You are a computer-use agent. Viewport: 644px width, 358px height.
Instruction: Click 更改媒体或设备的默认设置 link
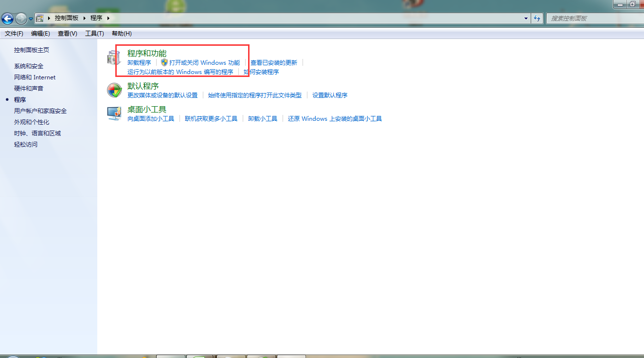point(162,95)
